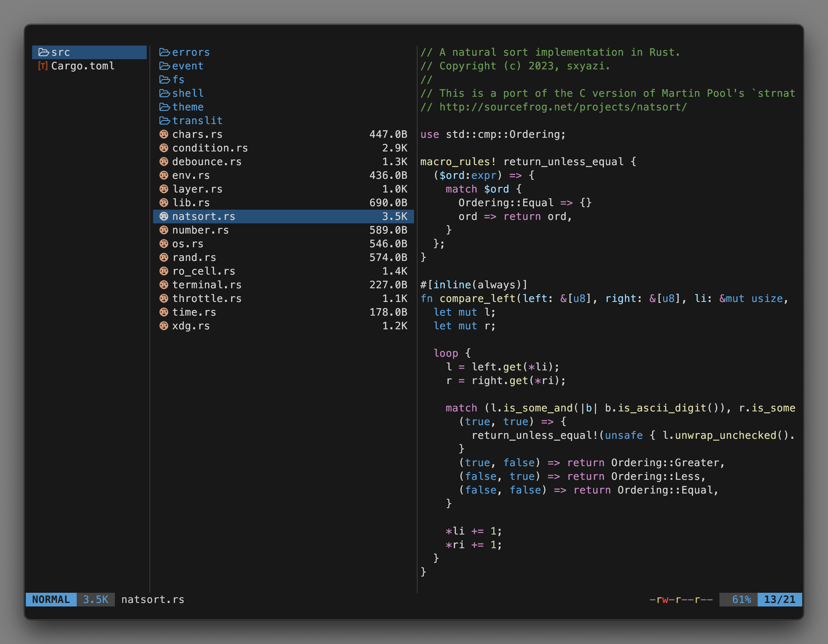Toggle selection of debounce.rs
The image size is (828, 644).
[x=207, y=161]
